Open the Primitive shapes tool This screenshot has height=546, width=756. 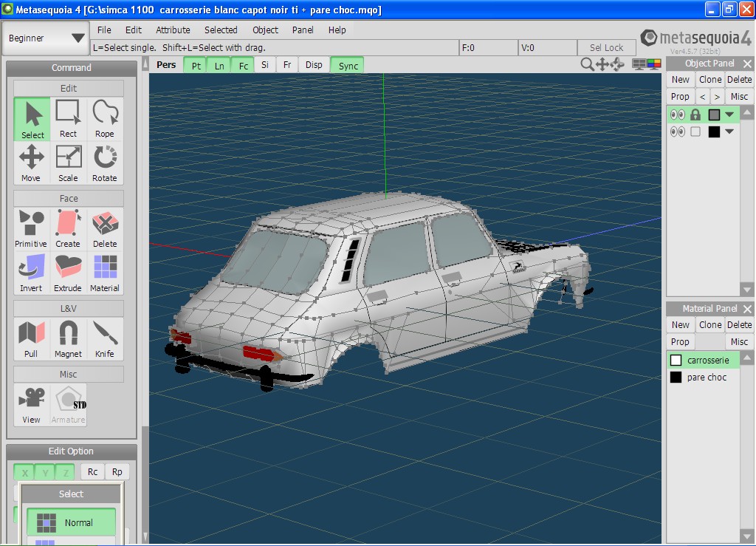click(32, 228)
